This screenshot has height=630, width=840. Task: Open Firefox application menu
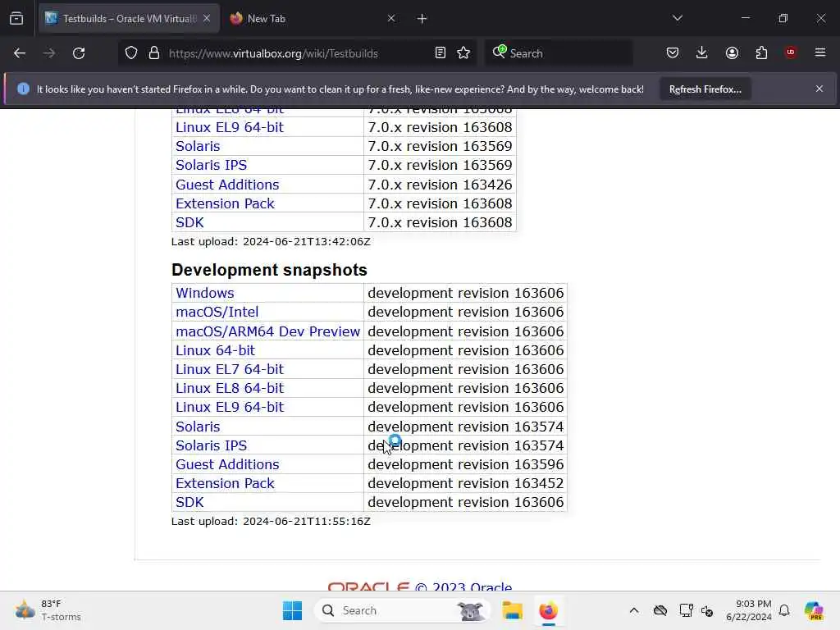[x=820, y=52]
